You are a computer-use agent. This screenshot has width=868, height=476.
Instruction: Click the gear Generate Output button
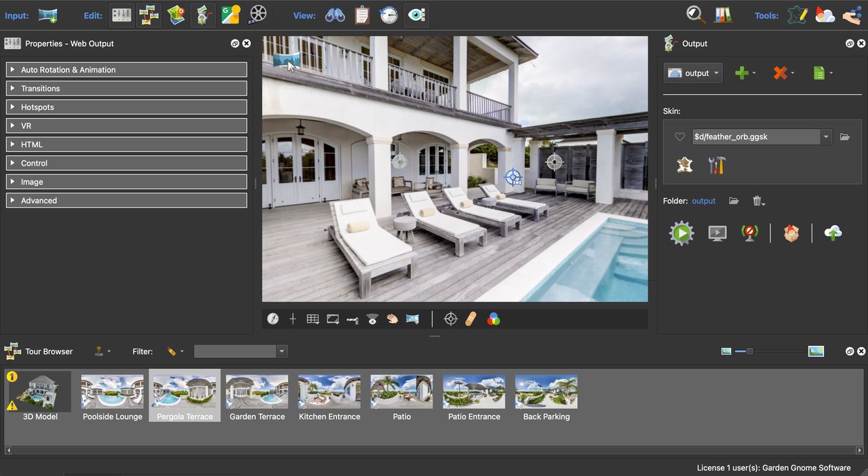(x=682, y=233)
